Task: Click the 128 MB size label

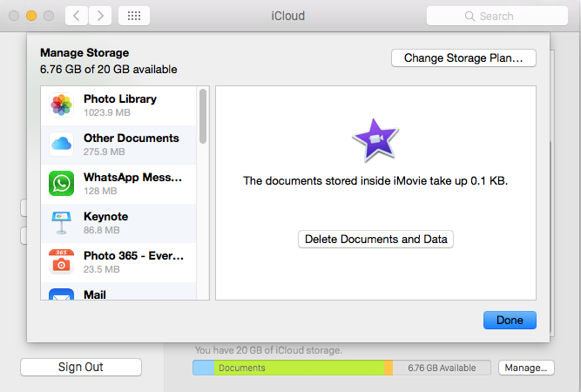Action: 100,191
